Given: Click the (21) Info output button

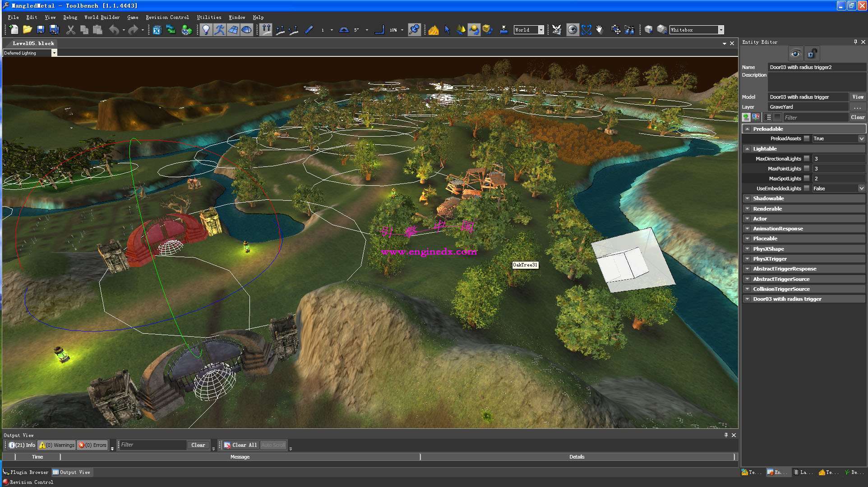Looking at the screenshot, I should click(x=22, y=445).
